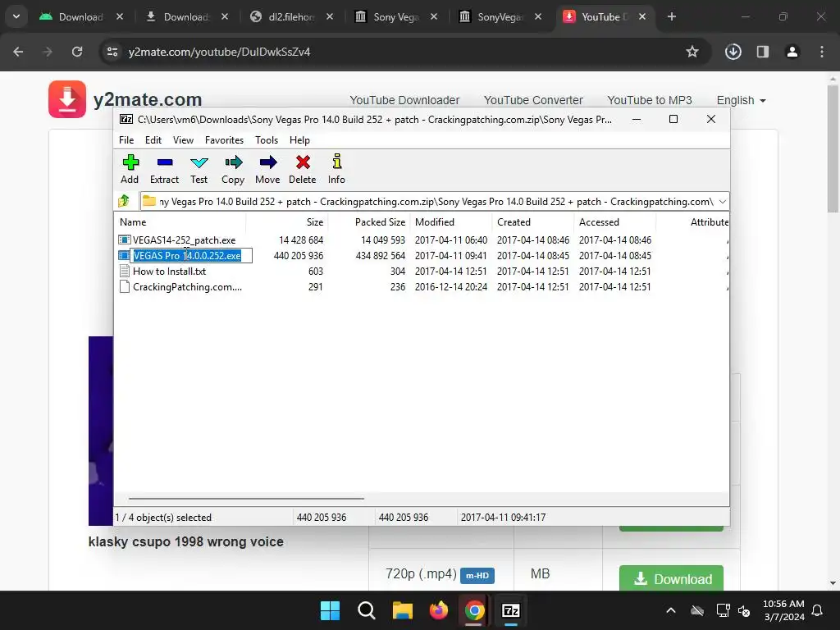Viewport: 840px width, 630px height.
Task: Select the How to Install.txt filename
Action: (x=169, y=271)
